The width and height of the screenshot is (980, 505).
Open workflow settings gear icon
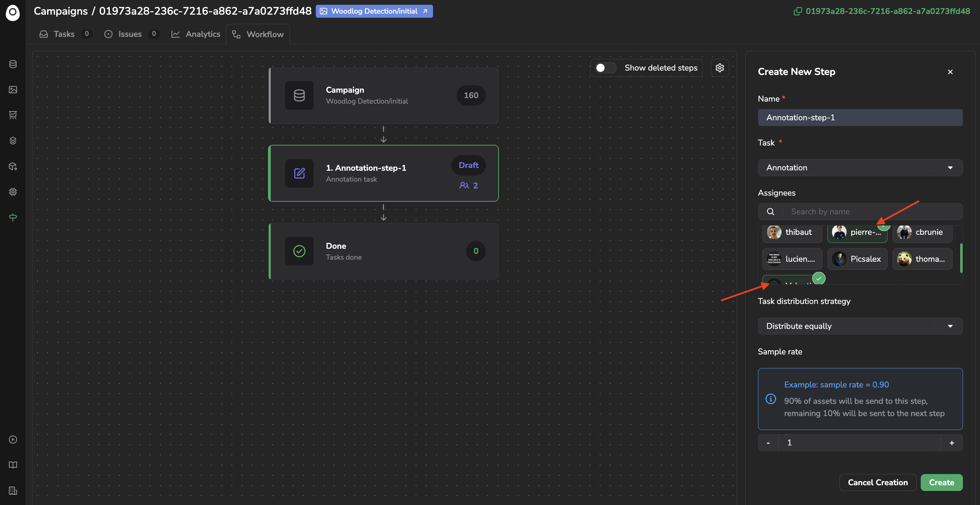[x=720, y=68]
